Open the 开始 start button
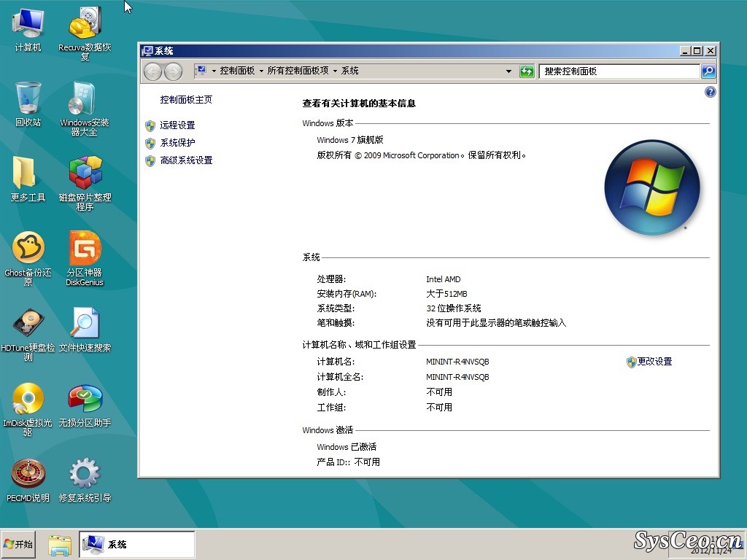Viewport: 747px width, 560px height. coord(18,544)
